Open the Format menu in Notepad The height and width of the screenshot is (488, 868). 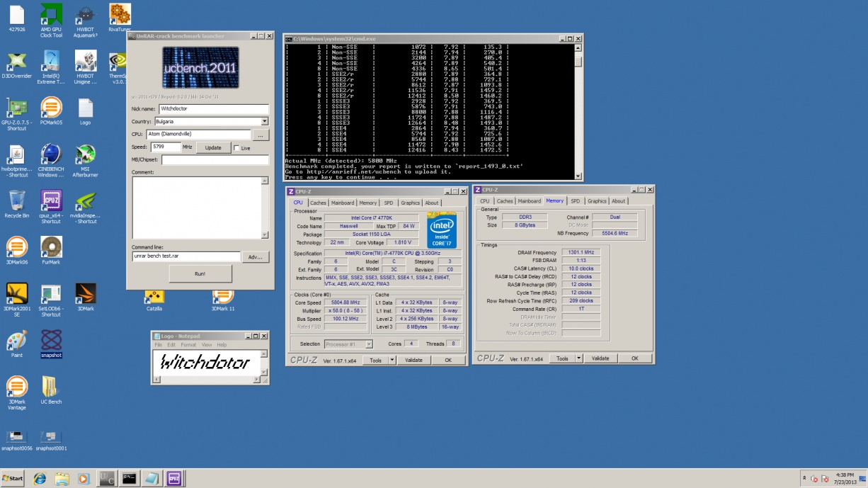[x=188, y=345]
